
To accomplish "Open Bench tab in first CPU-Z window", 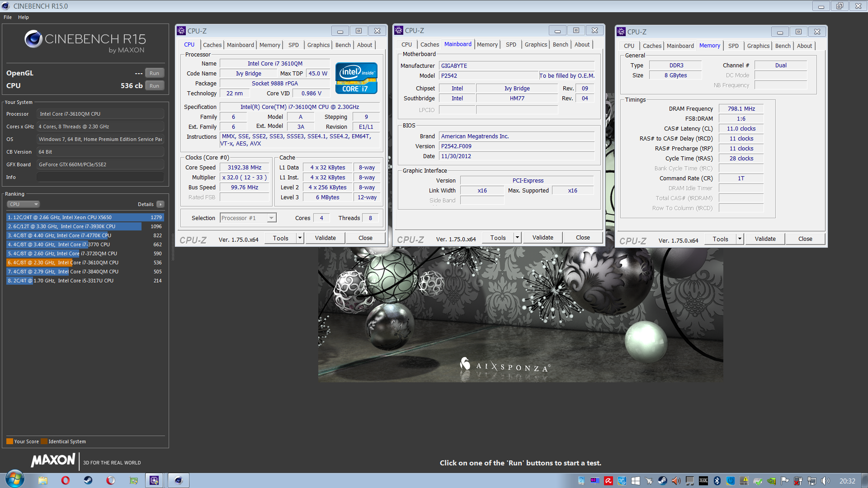I will 343,45.
